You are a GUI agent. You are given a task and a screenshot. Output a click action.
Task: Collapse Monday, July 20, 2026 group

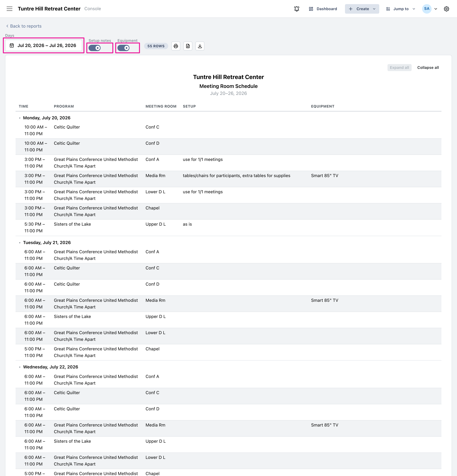point(20,118)
